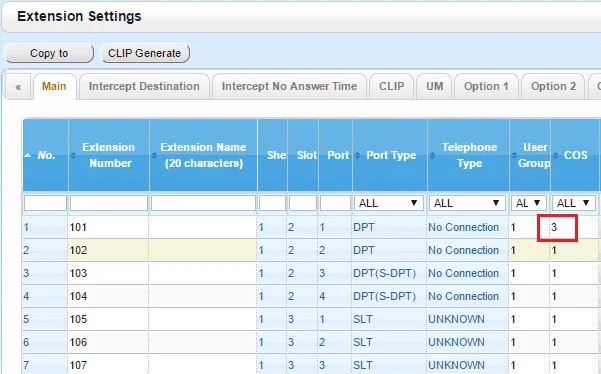
Task: Select extension number 102 cell
Action: click(x=108, y=250)
